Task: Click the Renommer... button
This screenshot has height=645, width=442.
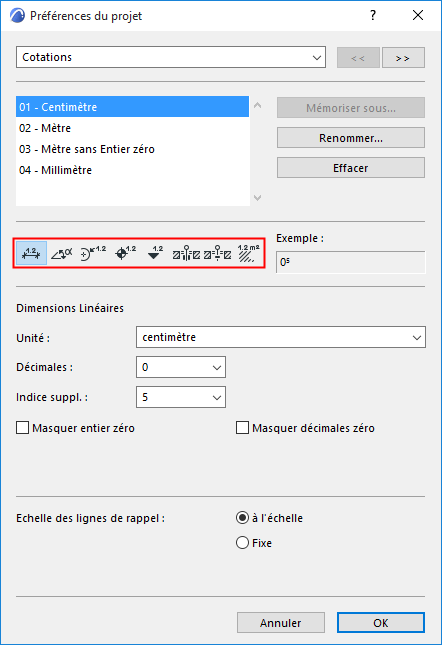Action: [x=351, y=138]
